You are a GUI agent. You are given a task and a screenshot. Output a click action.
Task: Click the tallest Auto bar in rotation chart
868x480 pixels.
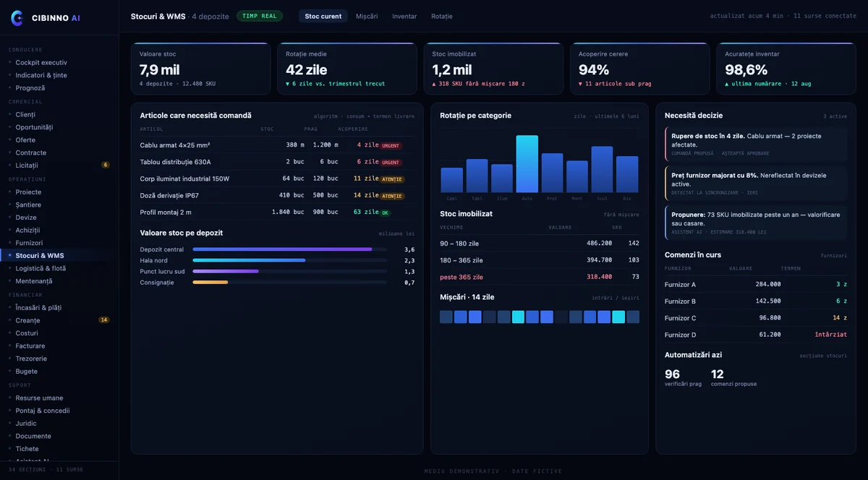pos(527,164)
